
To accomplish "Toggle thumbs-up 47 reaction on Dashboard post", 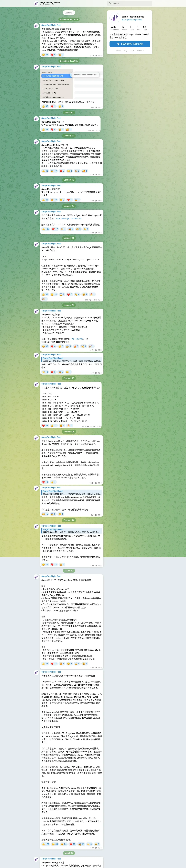I will point(45,106).
